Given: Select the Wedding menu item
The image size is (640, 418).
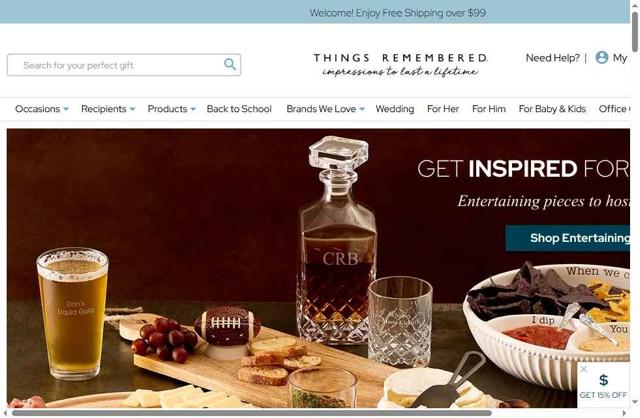Looking at the screenshot, I should coord(395,109).
